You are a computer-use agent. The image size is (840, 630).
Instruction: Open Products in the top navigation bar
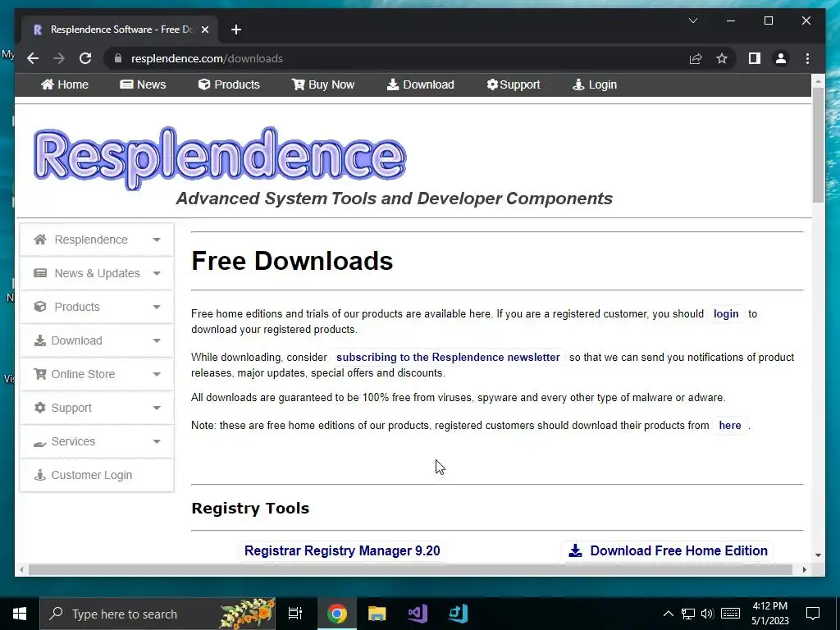(229, 84)
